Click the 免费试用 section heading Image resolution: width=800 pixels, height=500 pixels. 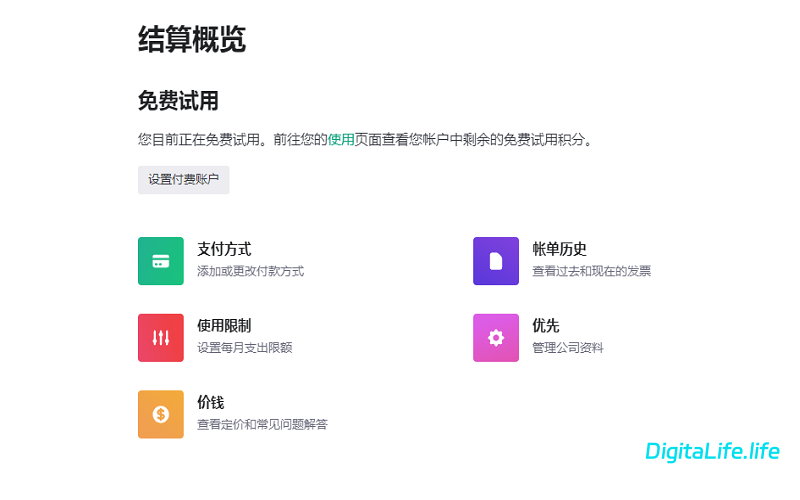tap(178, 101)
